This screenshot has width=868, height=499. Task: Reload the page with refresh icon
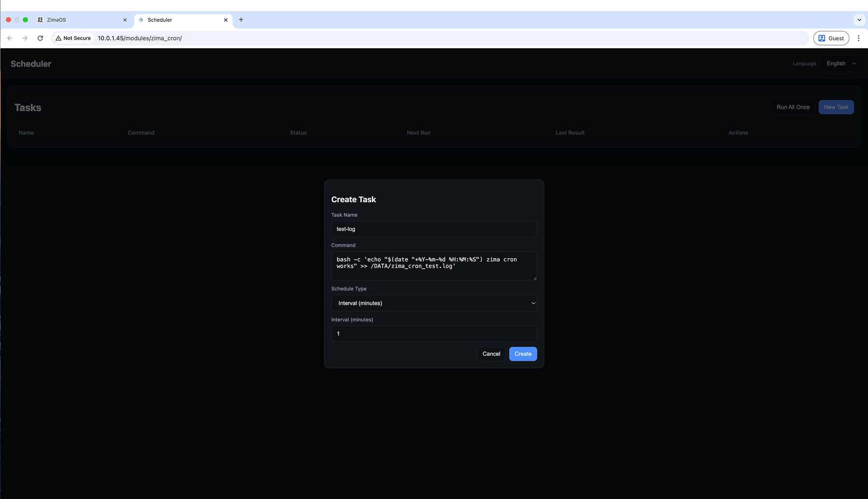tap(41, 38)
